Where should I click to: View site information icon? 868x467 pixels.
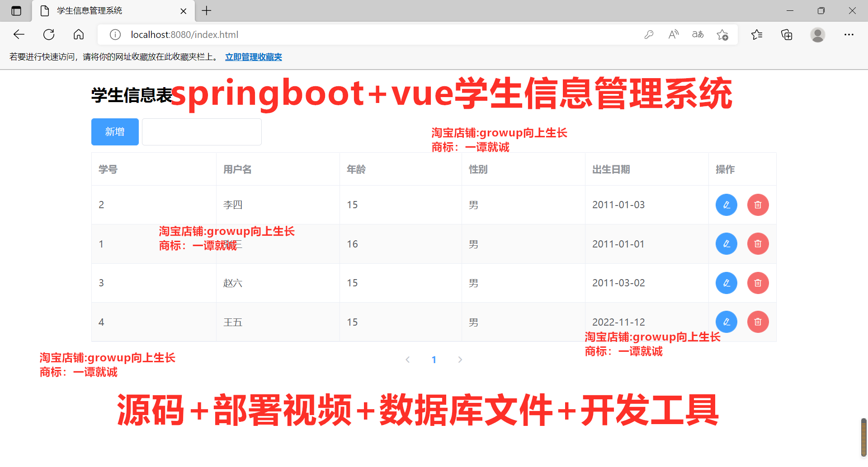click(115, 35)
